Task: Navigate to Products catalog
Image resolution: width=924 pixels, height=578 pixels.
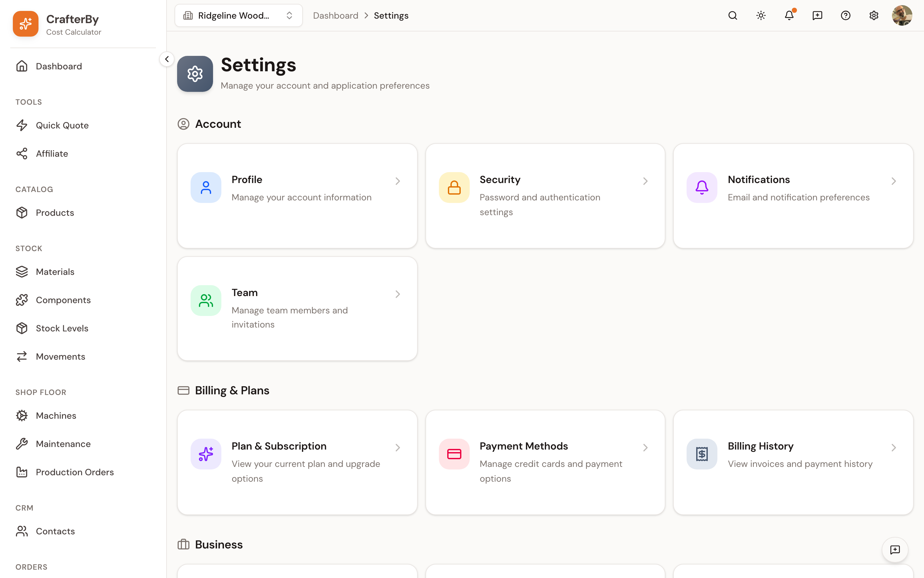Action: (x=83, y=213)
